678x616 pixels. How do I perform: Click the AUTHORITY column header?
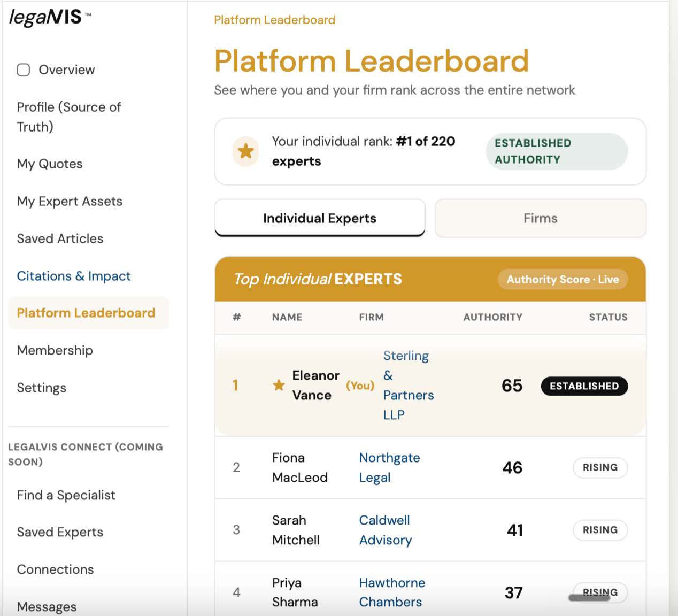click(492, 317)
